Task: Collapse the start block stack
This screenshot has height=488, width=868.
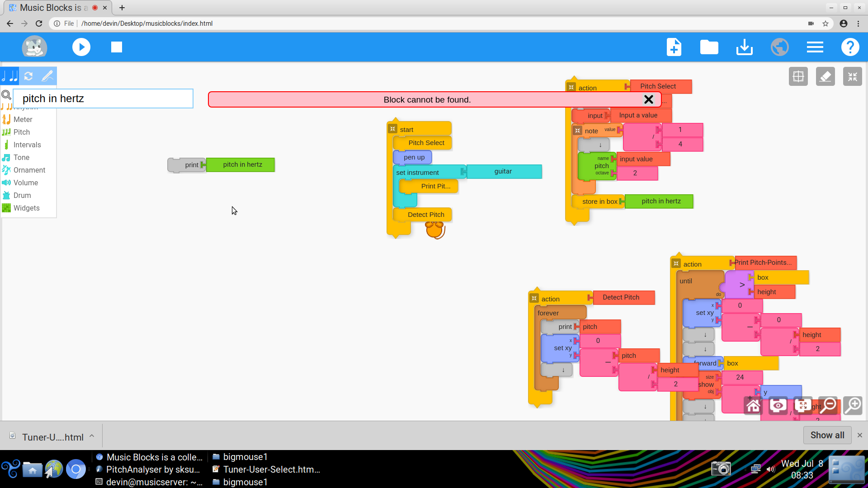Action: tap(392, 129)
